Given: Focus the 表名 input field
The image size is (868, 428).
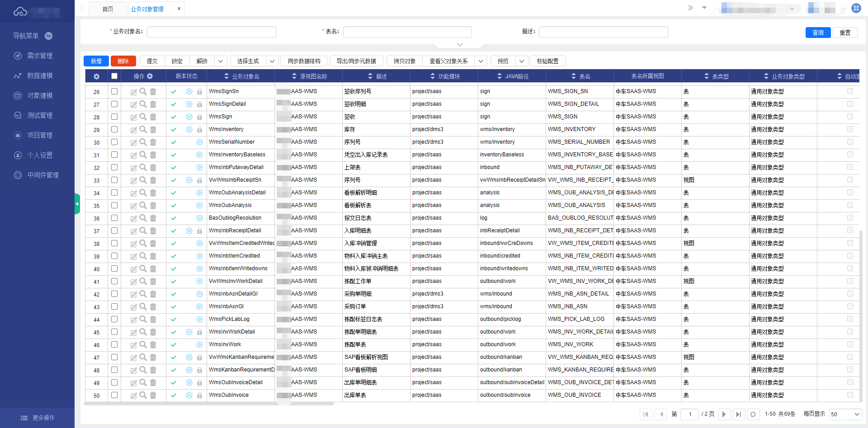Looking at the screenshot, I should click(x=407, y=32).
